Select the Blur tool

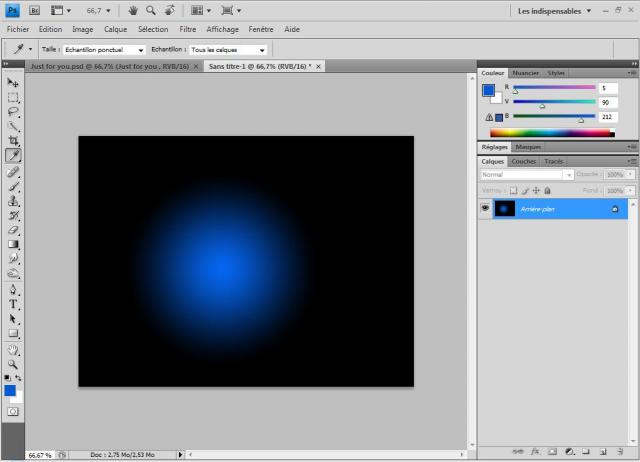[13, 259]
